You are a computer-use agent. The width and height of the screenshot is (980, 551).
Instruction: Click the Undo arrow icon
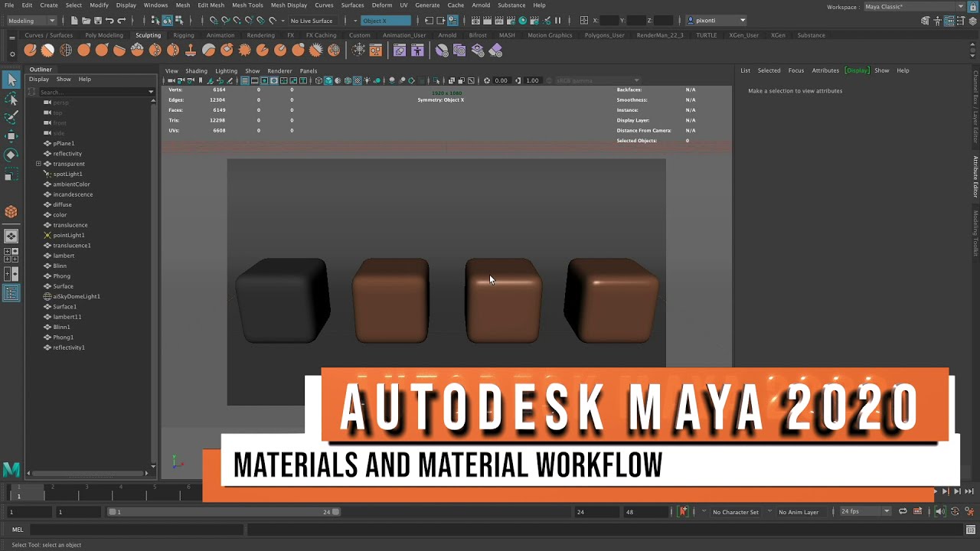109,21
